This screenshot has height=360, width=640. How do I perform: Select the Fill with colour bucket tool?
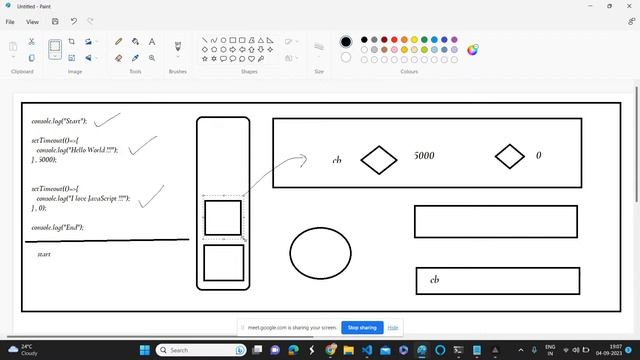point(135,42)
